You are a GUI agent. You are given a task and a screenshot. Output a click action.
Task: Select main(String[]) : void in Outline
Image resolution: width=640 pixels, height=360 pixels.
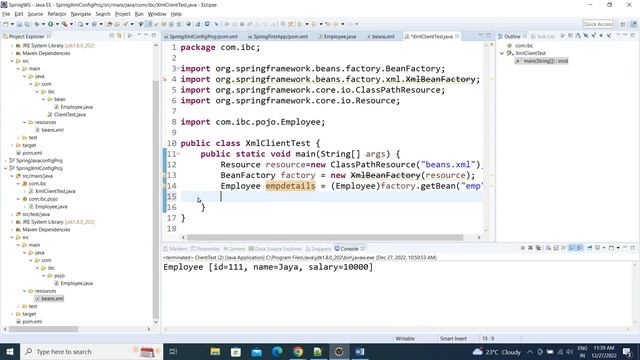click(542, 61)
